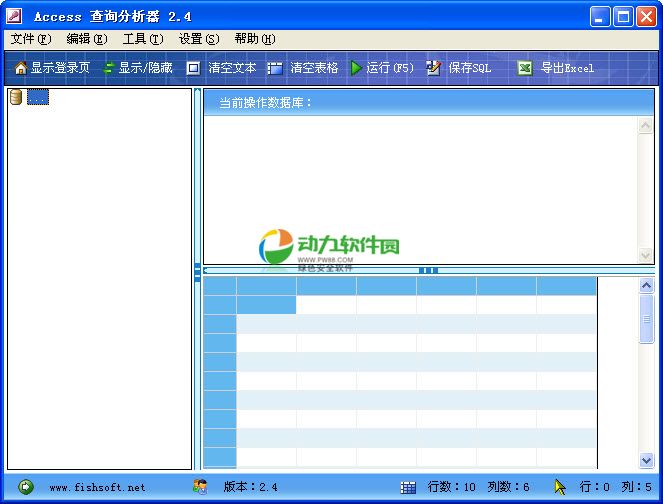663x504 pixels.
Task: Click the table grid icon beside 行数
Action: [x=408, y=487]
